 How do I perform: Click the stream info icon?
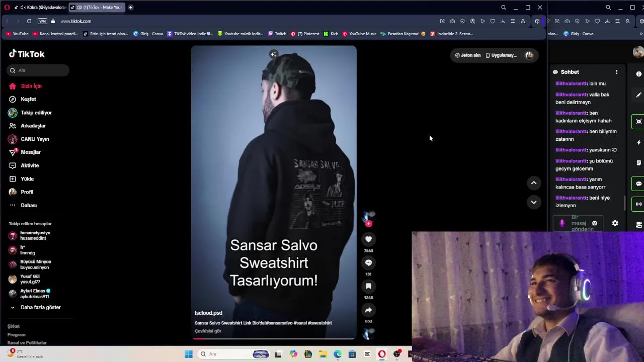pyautogui.click(x=638, y=74)
